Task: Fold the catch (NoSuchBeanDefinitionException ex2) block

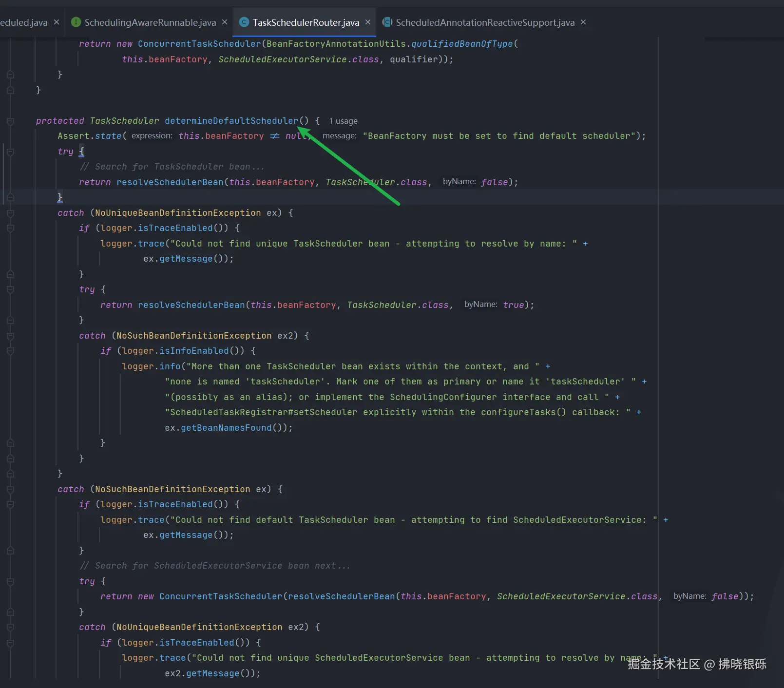Action: tap(10, 336)
